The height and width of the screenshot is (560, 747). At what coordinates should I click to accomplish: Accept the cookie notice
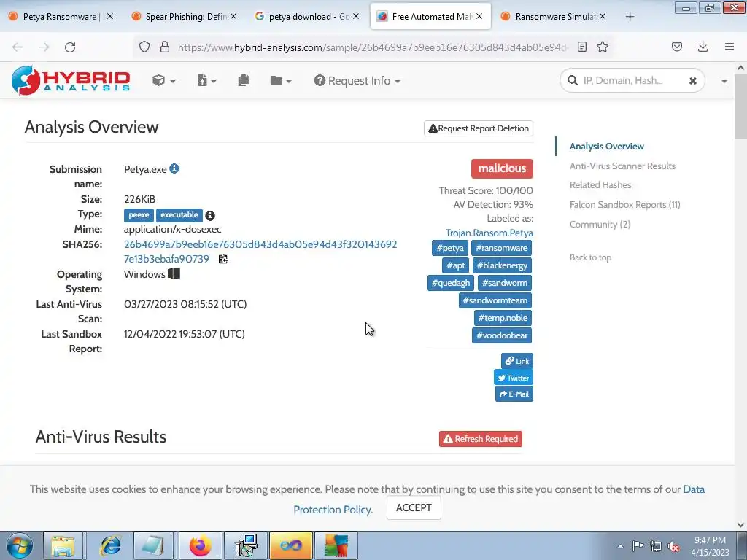[414, 507]
